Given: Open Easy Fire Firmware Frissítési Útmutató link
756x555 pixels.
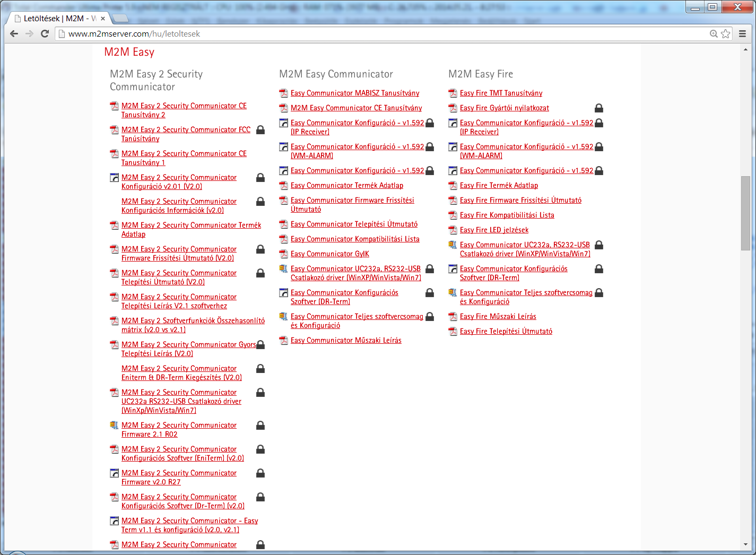Looking at the screenshot, I should [x=520, y=201].
